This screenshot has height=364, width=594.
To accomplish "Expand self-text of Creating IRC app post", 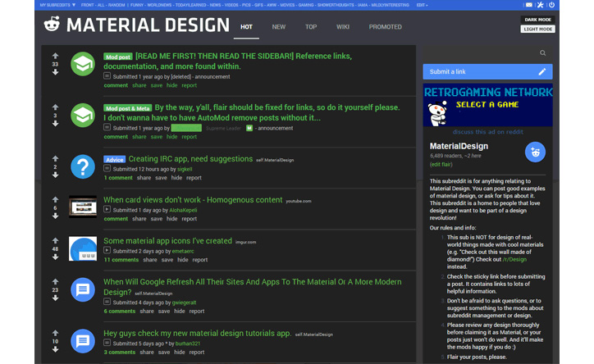I will [x=107, y=168].
